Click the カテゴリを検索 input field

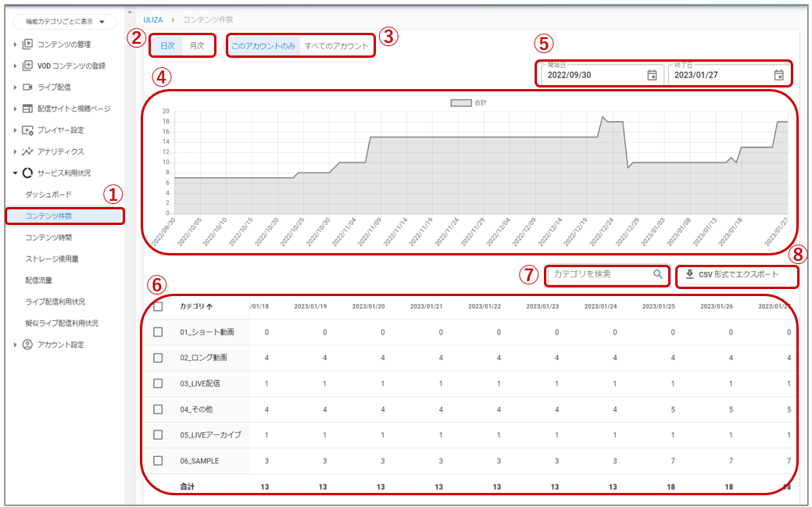point(598,274)
